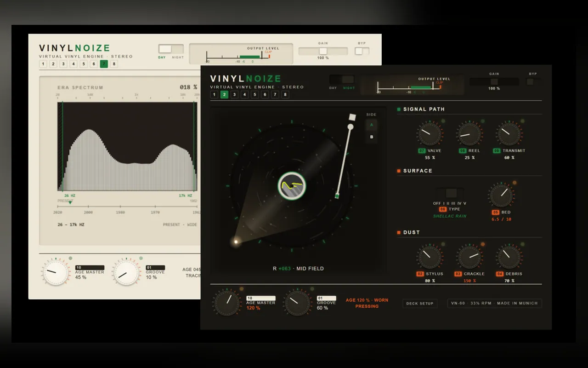Open the Deck Setup button

(420, 304)
